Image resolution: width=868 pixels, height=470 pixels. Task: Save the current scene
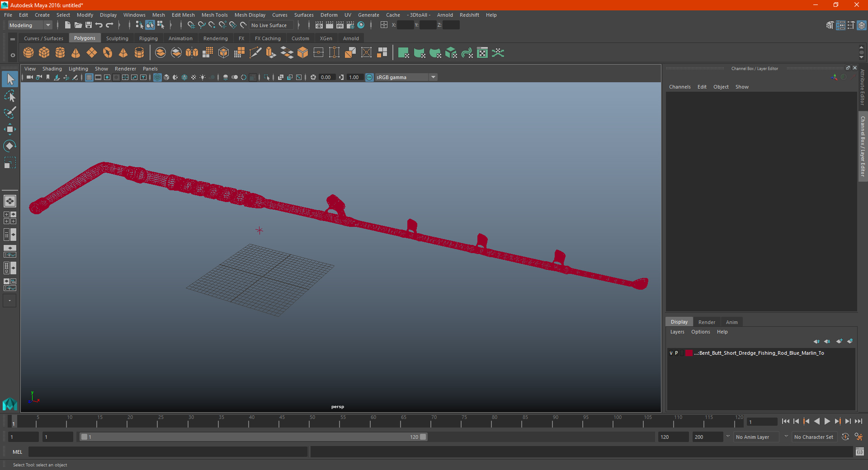click(x=89, y=25)
